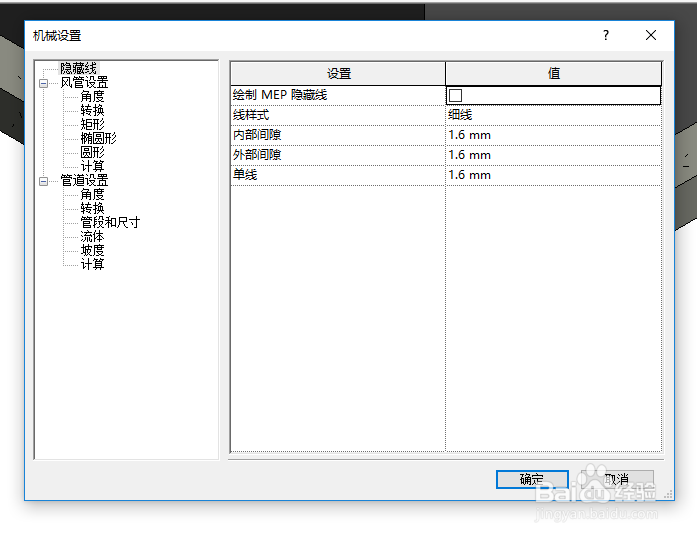Image resolution: width=697 pixels, height=538 pixels.
Task: Enable the 绘制 MEP 隐藏线 checkbox
Action: pyautogui.click(x=455, y=95)
